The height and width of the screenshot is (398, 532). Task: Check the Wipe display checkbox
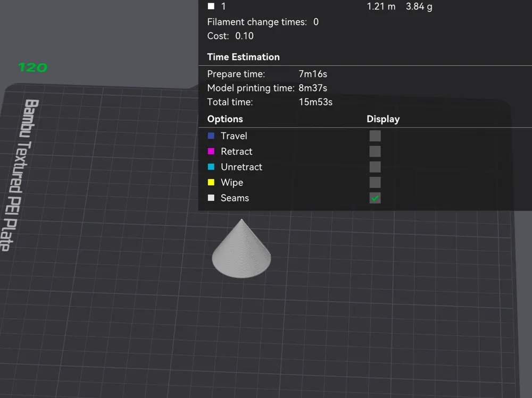pos(375,182)
